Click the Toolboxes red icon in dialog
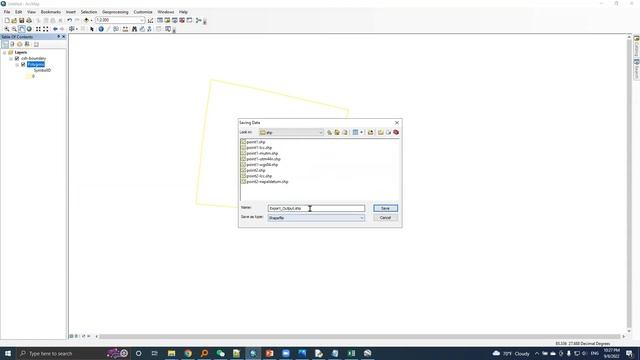This screenshot has width=640, height=360. point(396,132)
